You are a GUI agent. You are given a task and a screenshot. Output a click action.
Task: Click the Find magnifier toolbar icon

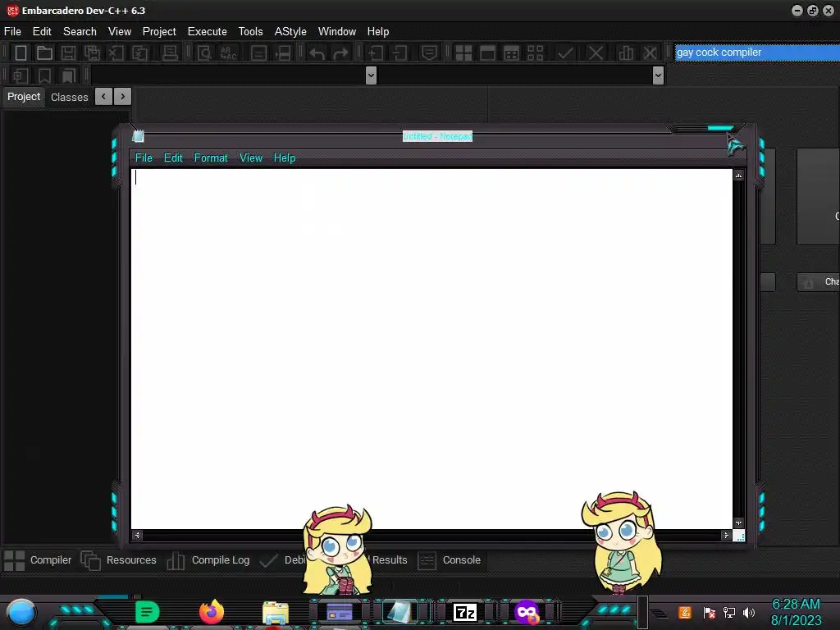click(204, 52)
